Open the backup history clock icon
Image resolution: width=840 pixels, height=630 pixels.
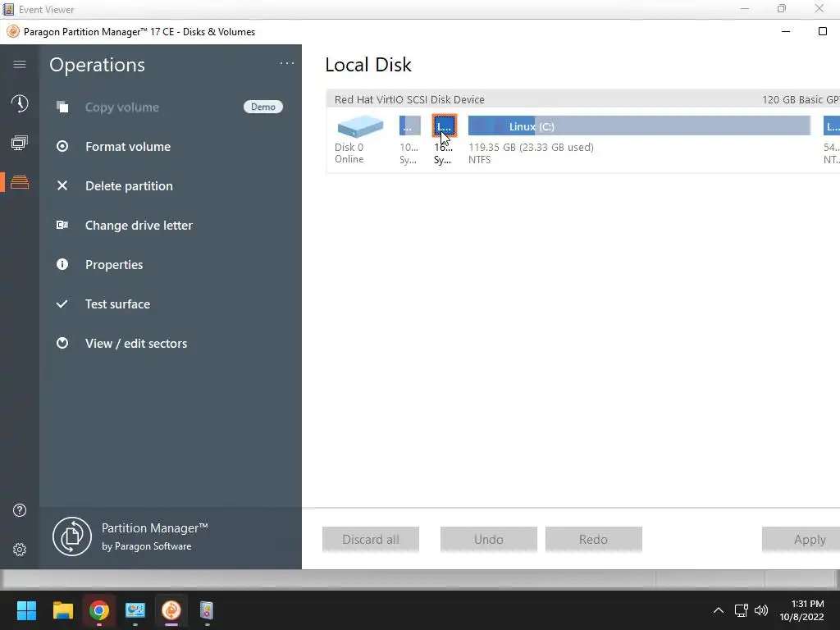point(20,103)
